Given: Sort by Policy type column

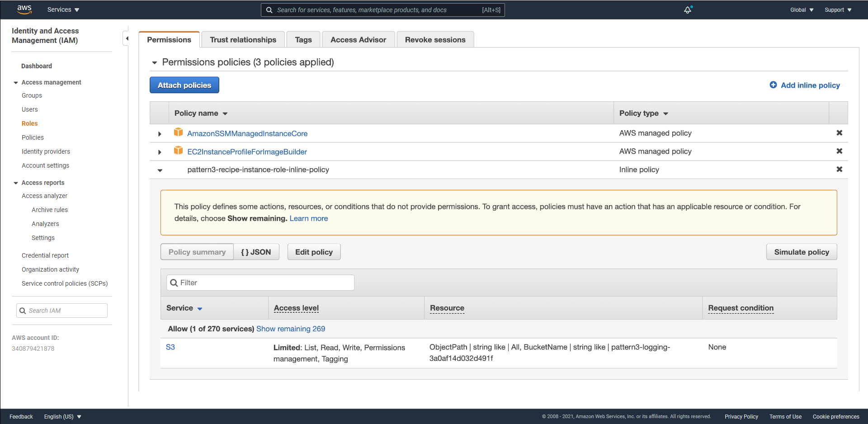Looking at the screenshot, I should coord(644,113).
